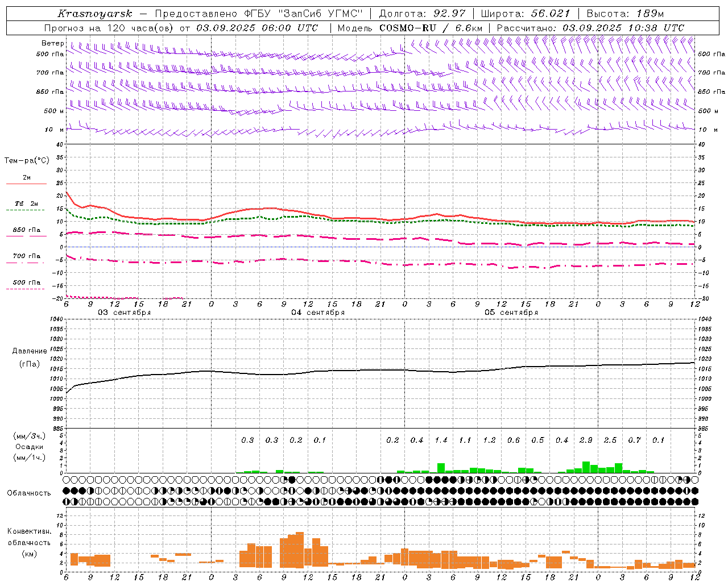The image size is (728, 582).
Task: Click the solid line sample under the '2м' legend
Action: click(x=27, y=184)
